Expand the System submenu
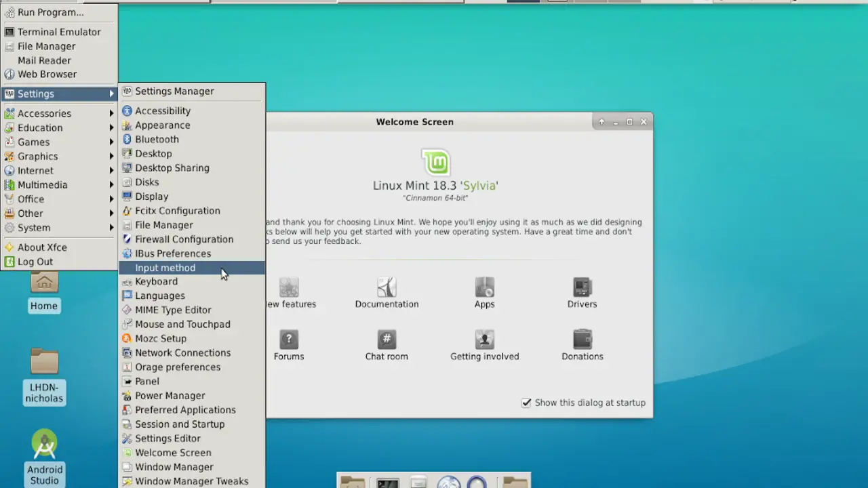The width and height of the screenshot is (868, 488). coord(59,227)
